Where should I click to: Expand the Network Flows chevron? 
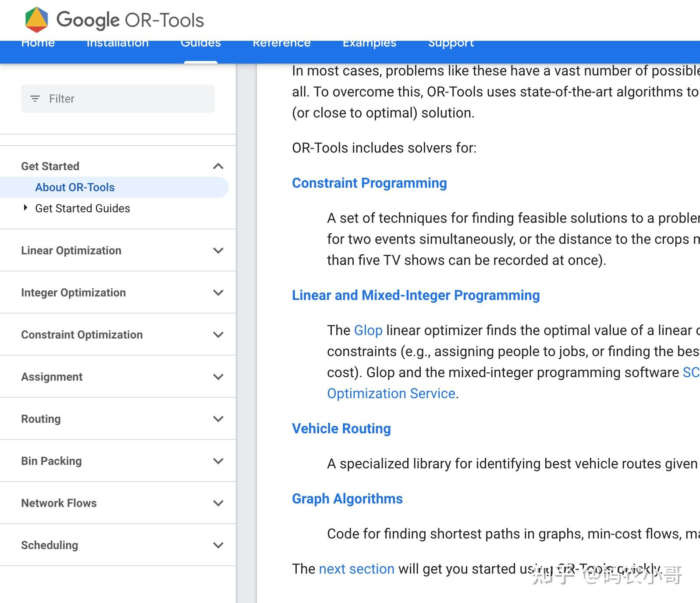tap(218, 503)
